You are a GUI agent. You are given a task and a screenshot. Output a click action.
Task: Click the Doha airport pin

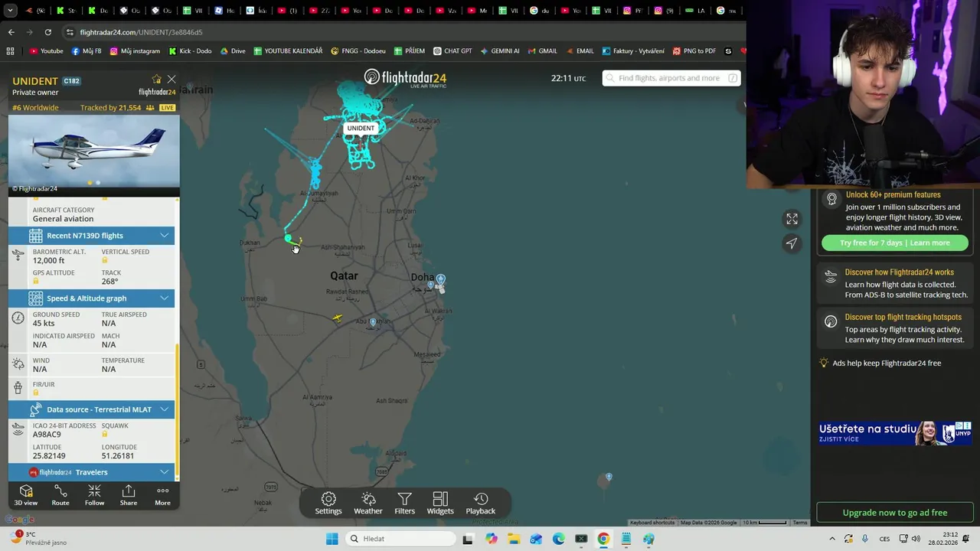tap(440, 280)
